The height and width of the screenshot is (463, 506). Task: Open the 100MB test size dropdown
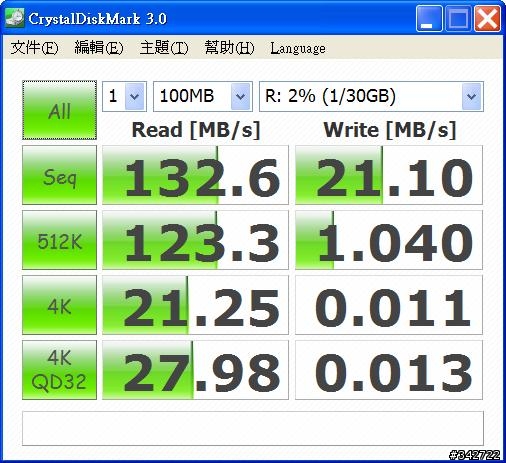(203, 96)
